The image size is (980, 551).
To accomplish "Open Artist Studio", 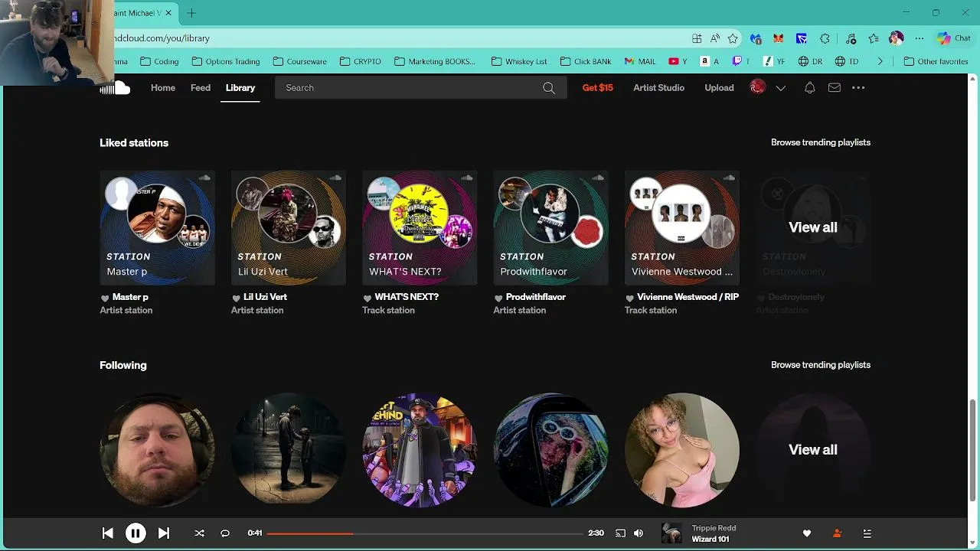I will (x=658, y=88).
